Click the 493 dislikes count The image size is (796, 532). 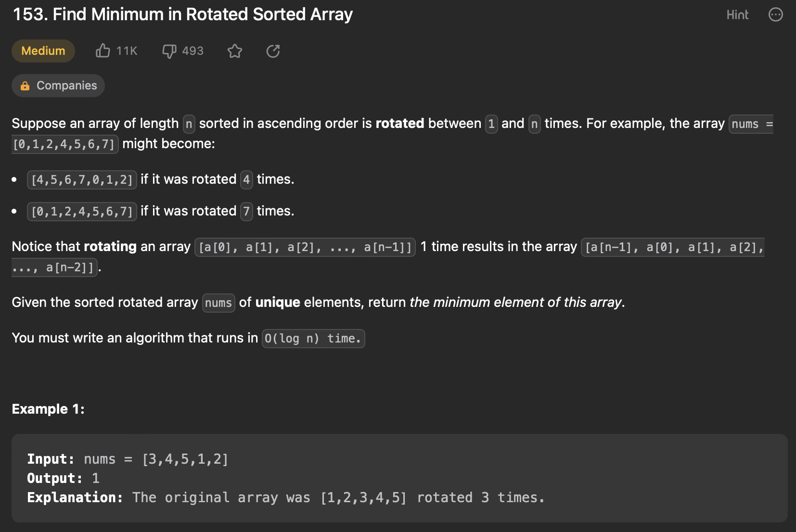(193, 51)
